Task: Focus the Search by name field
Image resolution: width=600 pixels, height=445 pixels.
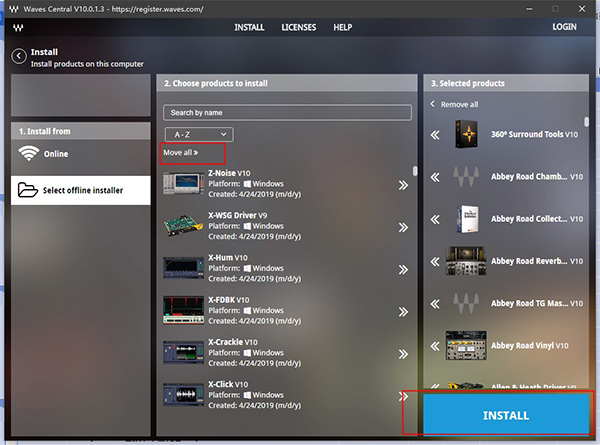Action: click(x=287, y=113)
